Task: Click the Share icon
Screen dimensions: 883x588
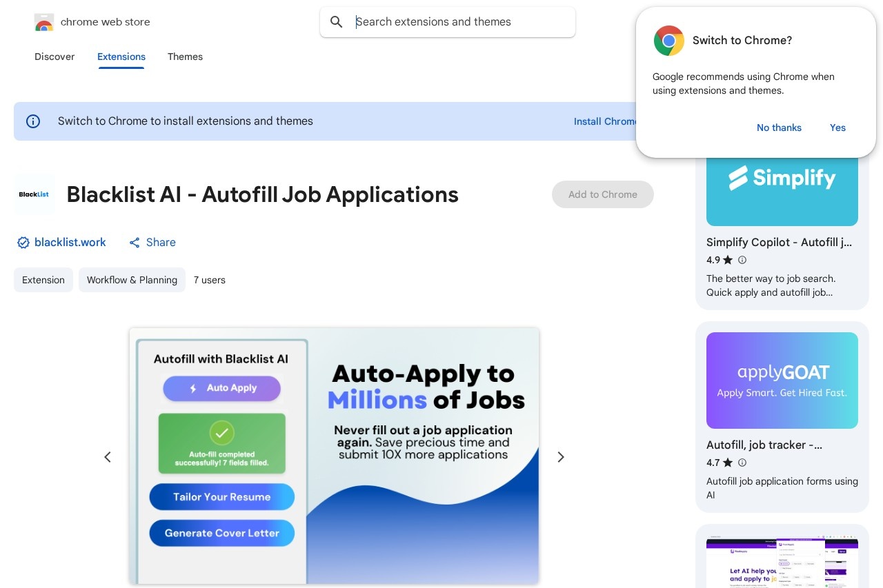Action: 135,243
